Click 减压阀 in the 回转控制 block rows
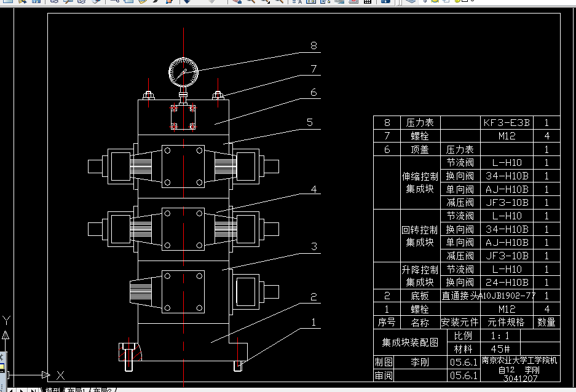The width and height of the screenshot is (576, 392). [460, 256]
